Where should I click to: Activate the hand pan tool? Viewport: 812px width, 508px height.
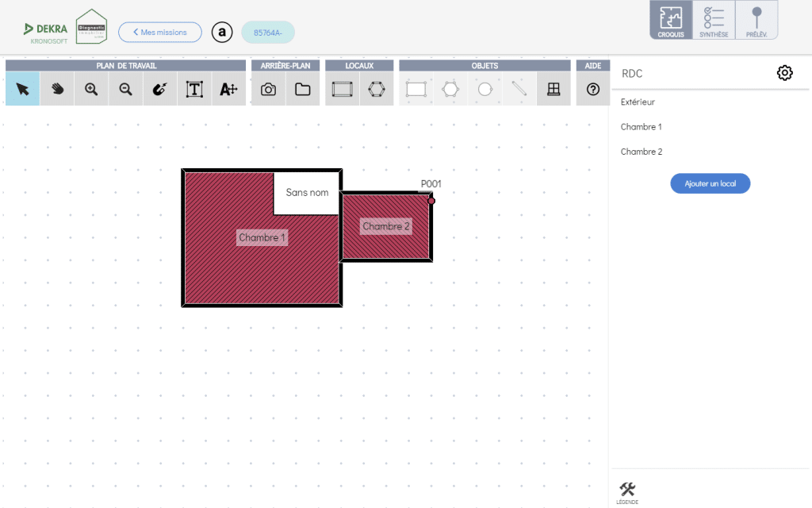[x=57, y=90]
